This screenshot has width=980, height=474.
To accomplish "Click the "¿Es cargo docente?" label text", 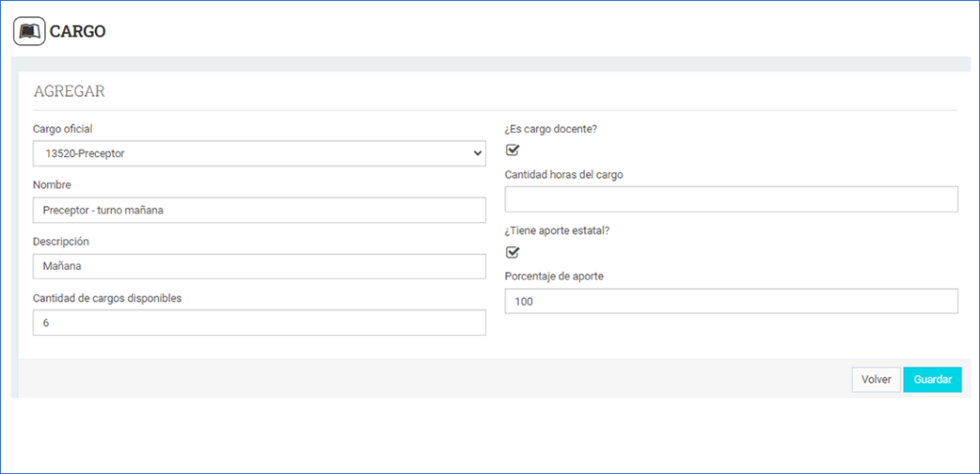I will pyautogui.click(x=557, y=129).
